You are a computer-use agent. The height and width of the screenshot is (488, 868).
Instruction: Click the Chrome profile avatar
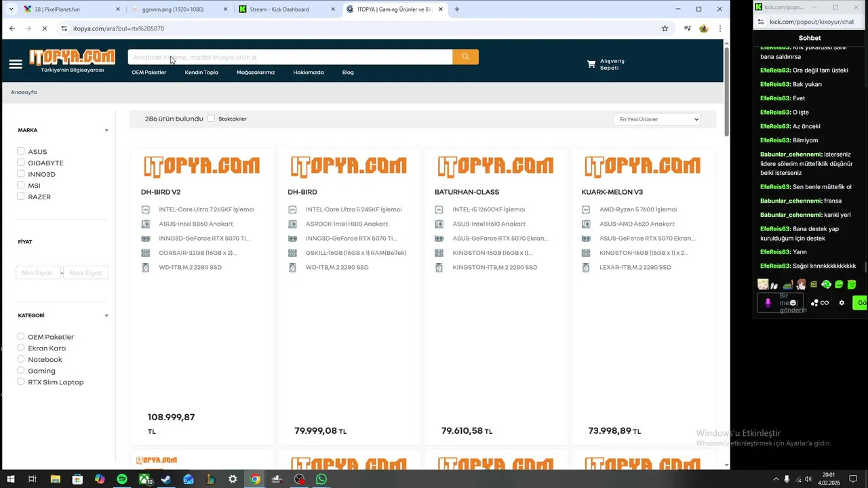pos(704,28)
